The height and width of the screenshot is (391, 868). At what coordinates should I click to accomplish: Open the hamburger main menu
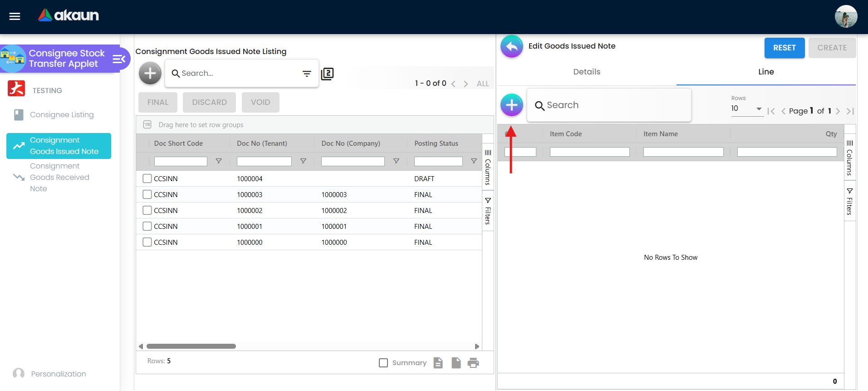click(x=15, y=16)
